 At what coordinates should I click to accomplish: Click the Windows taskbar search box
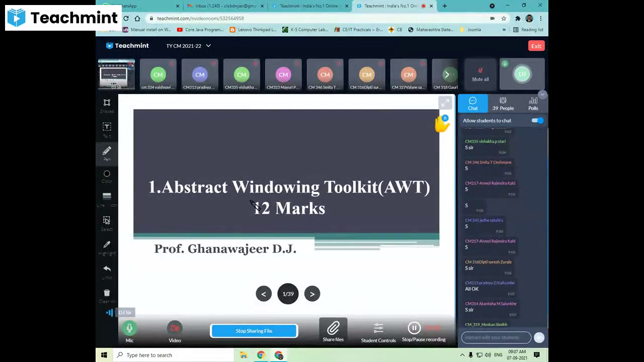[173, 355]
